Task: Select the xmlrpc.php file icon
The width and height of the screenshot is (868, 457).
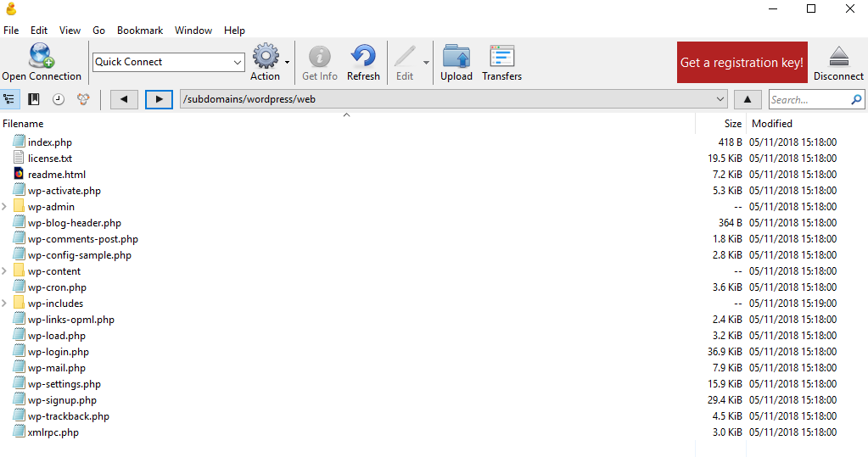Action: coord(19,432)
